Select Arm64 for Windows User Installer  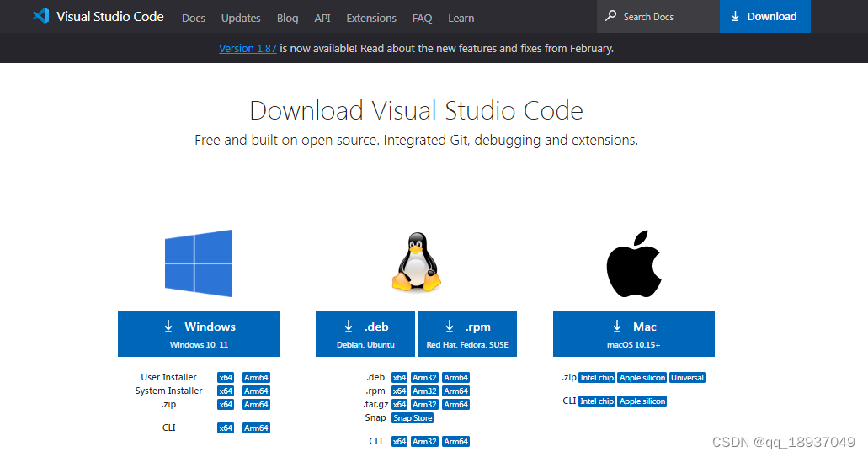(256, 377)
